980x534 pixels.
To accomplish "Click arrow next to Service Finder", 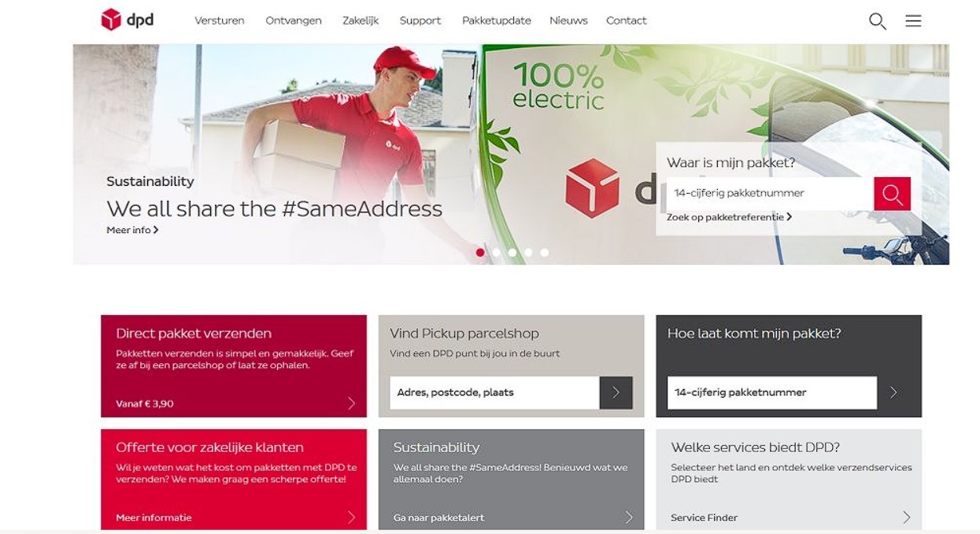I will coord(906,517).
